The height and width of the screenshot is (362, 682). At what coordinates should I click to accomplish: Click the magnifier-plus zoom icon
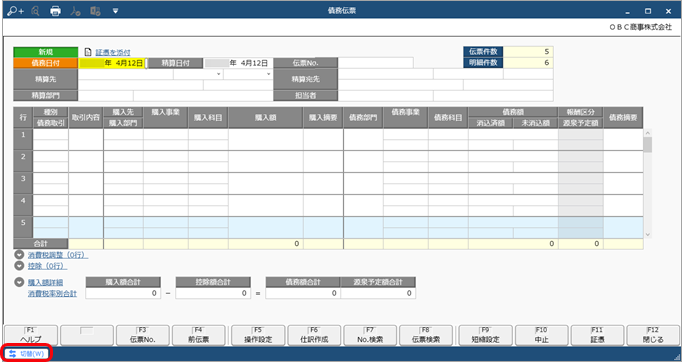16,11
